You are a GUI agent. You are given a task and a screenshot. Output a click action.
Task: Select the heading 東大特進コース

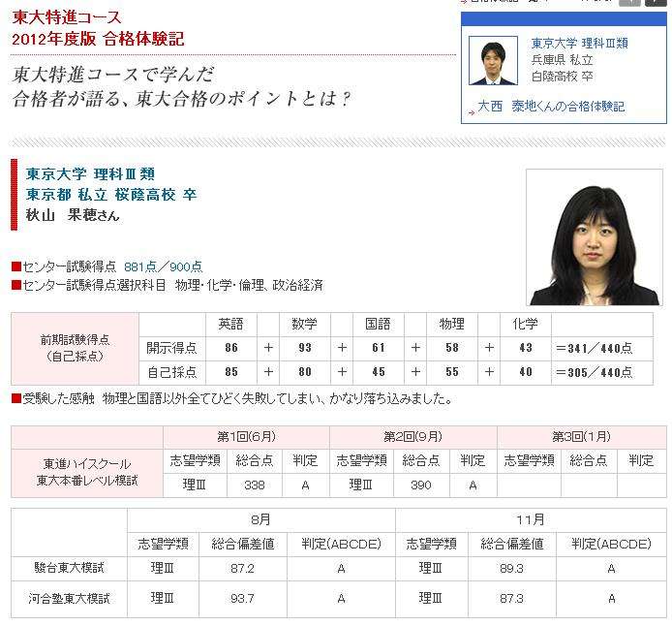67,17
